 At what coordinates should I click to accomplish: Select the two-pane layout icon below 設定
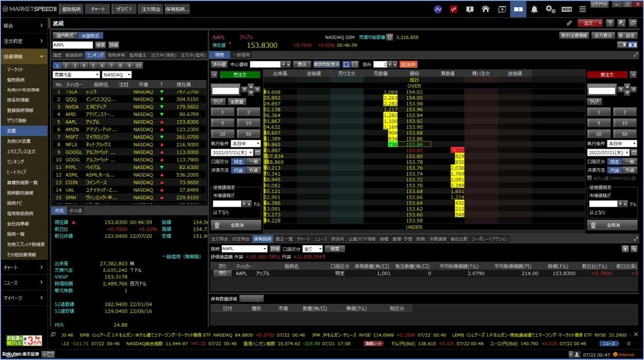[632, 45]
